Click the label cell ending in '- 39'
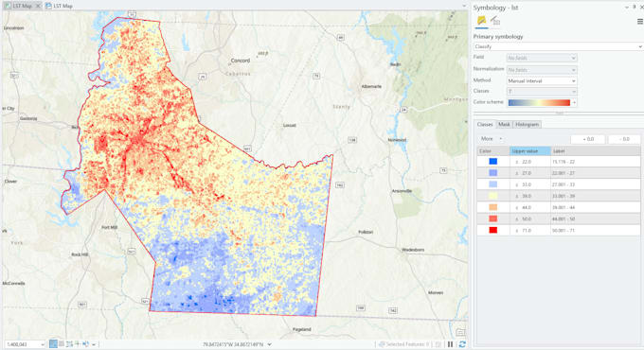Viewport: 644px width, 350px height. (595, 196)
